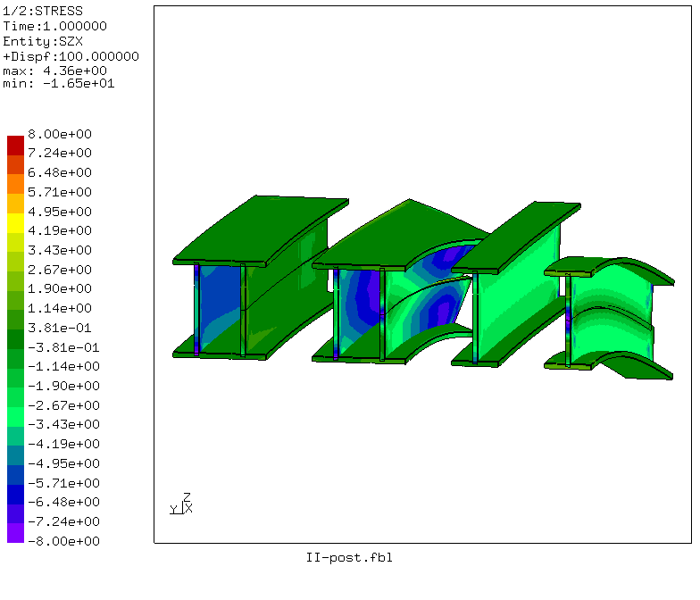The image size is (700, 600).
Task: Click the legend value "7.24e+00"
Action: click(60, 153)
